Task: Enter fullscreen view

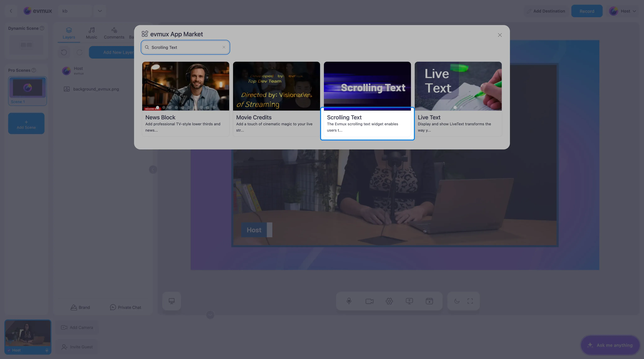Action: pyautogui.click(x=470, y=301)
